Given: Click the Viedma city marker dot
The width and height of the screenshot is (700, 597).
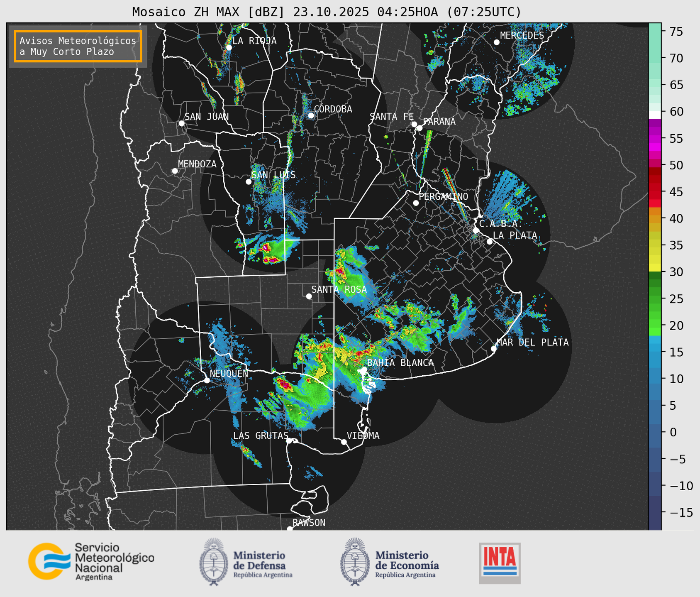Looking at the screenshot, I should pyautogui.click(x=344, y=442).
